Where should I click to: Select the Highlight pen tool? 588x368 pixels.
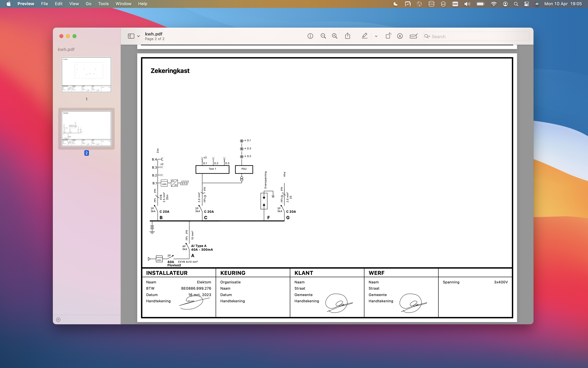click(x=364, y=36)
